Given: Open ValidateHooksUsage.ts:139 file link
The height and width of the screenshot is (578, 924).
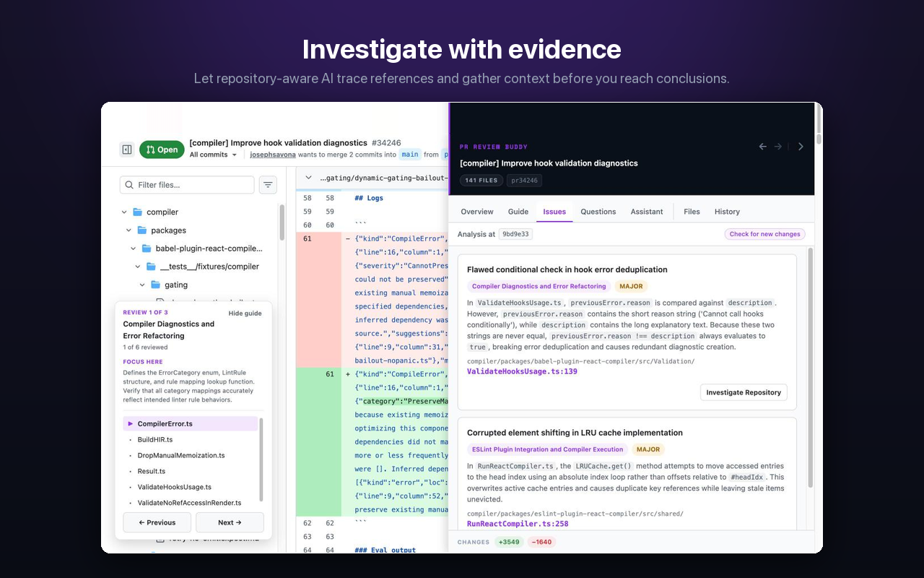Looking at the screenshot, I should click(x=522, y=371).
